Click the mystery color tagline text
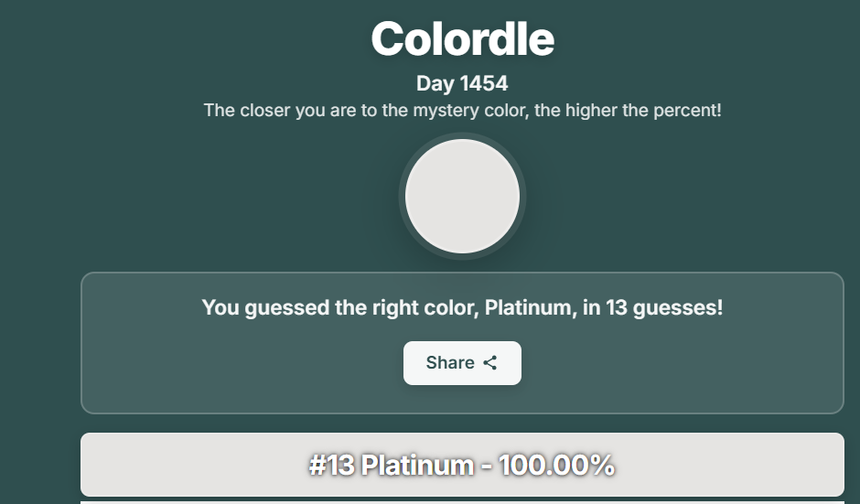 coord(462,111)
